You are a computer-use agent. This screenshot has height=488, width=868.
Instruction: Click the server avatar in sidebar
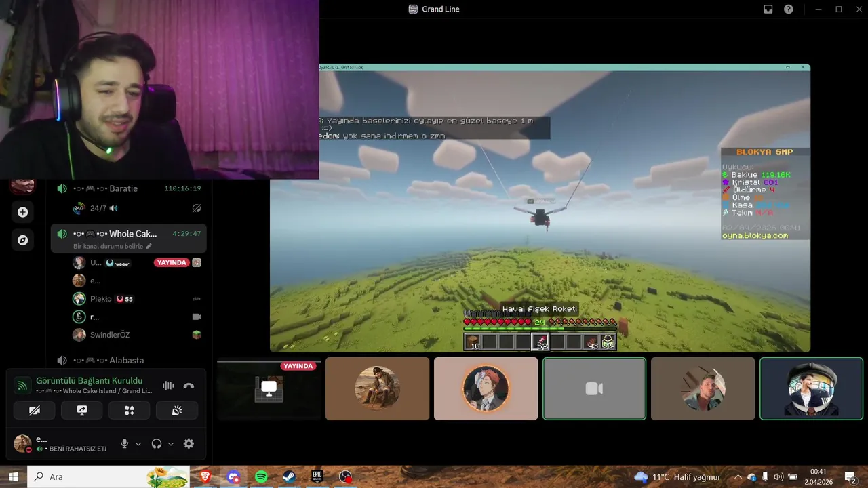(22, 185)
